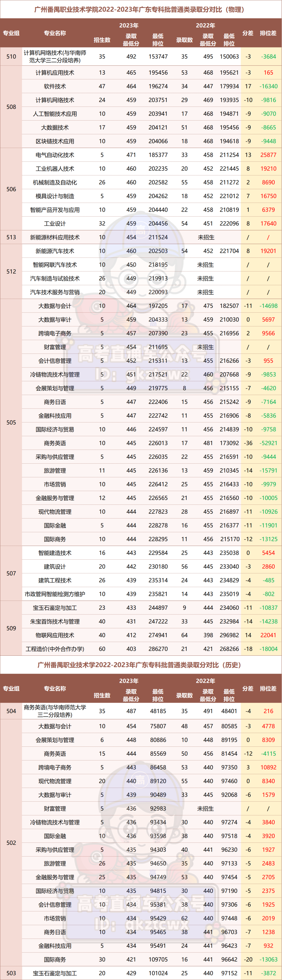
Task: Click major name 建筑设计
Action: [55, 566]
